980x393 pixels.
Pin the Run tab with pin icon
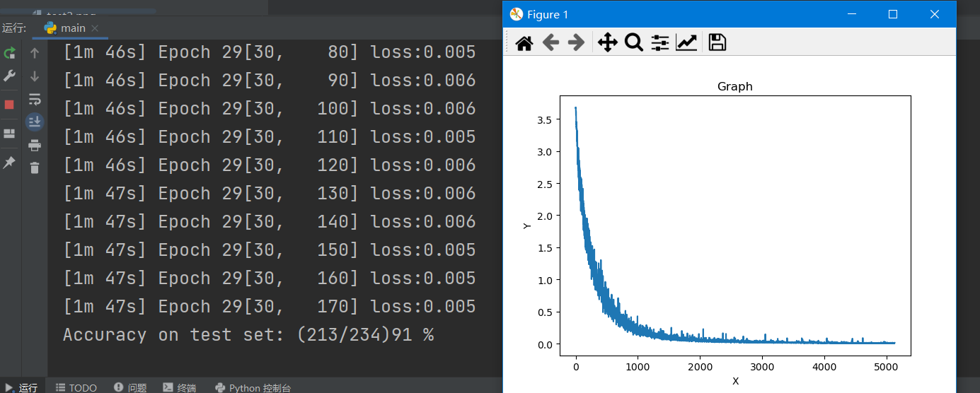coord(10,163)
